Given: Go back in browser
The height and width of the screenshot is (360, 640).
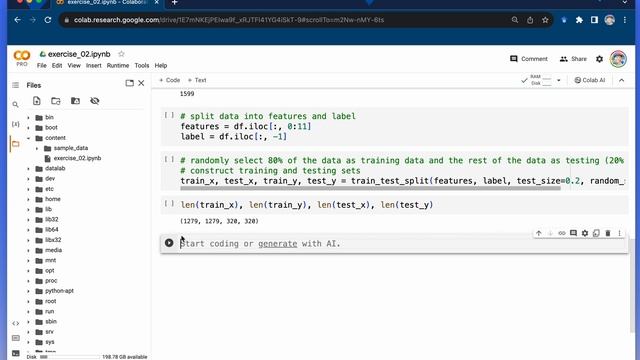Looking at the screenshot, I should click(x=17, y=20).
